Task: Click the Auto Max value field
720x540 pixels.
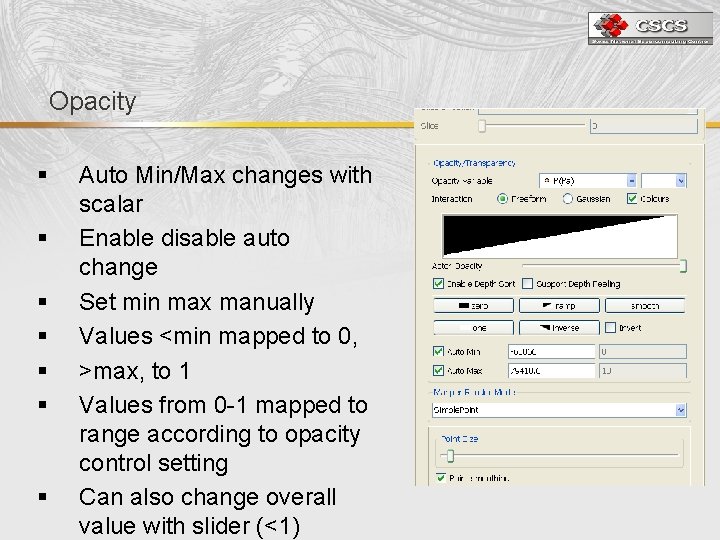Action: (x=551, y=370)
